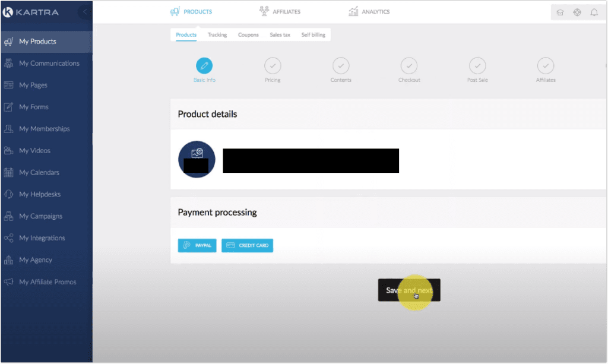Open My Affiliate Promos section
This screenshot has width=608, height=364.
pos(46,282)
